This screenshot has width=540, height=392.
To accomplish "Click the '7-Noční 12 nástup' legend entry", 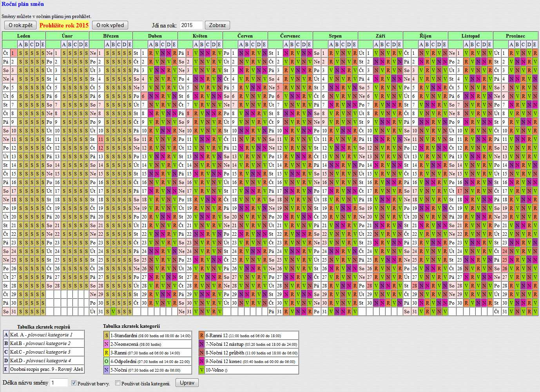I will [x=252, y=344].
